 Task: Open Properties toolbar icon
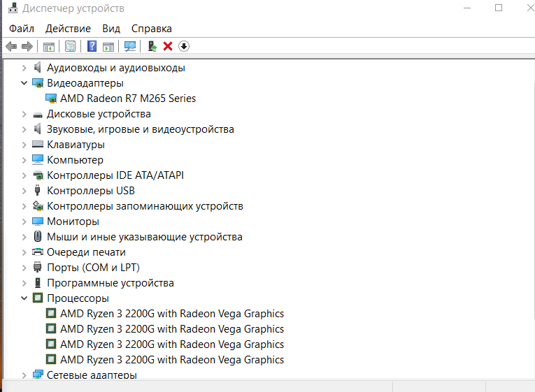coord(71,46)
